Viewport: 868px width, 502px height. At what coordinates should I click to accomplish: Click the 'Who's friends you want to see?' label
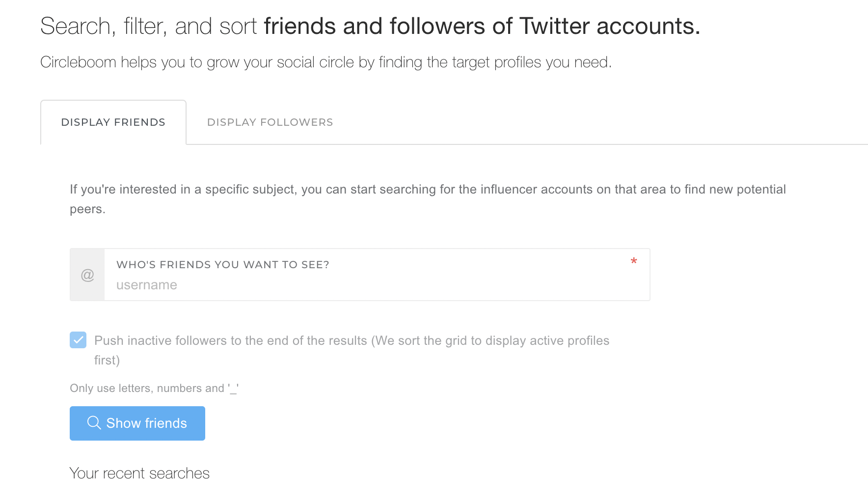(223, 265)
